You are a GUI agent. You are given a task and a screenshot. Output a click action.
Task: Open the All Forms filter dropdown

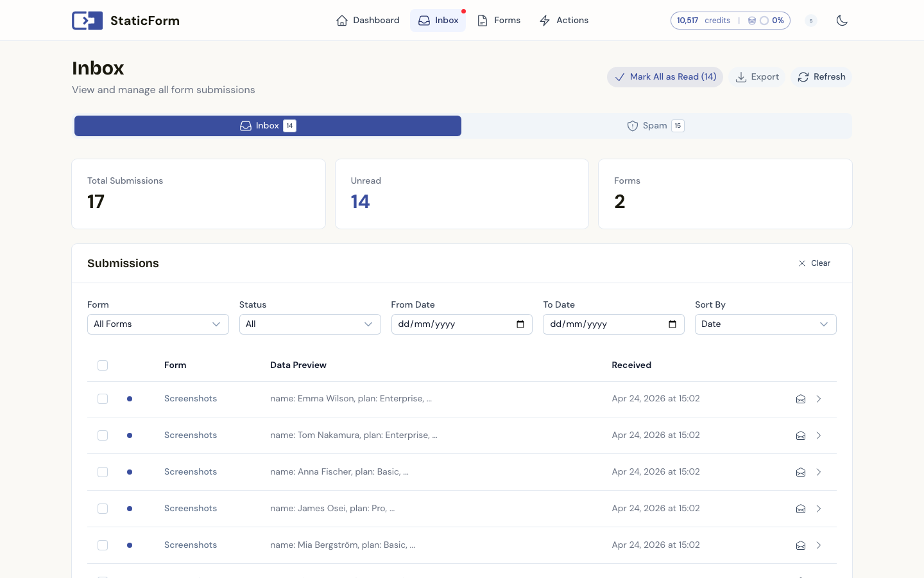[x=158, y=324]
